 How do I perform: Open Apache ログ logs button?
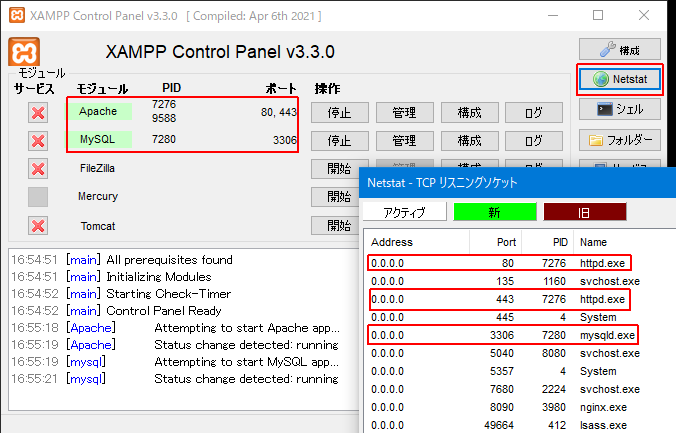534,113
